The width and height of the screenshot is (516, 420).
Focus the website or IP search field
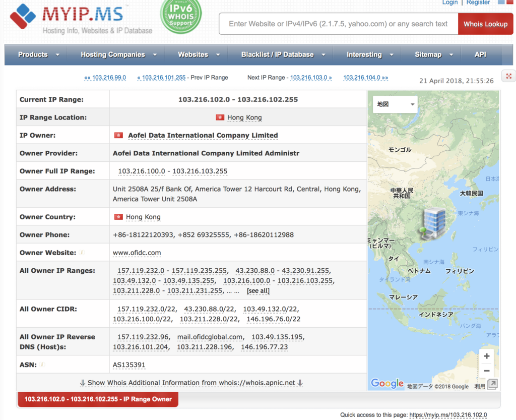pos(338,24)
